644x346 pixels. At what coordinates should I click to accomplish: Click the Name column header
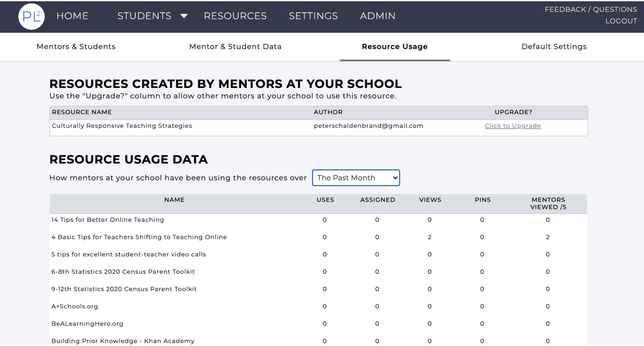click(x=174, y=200)
